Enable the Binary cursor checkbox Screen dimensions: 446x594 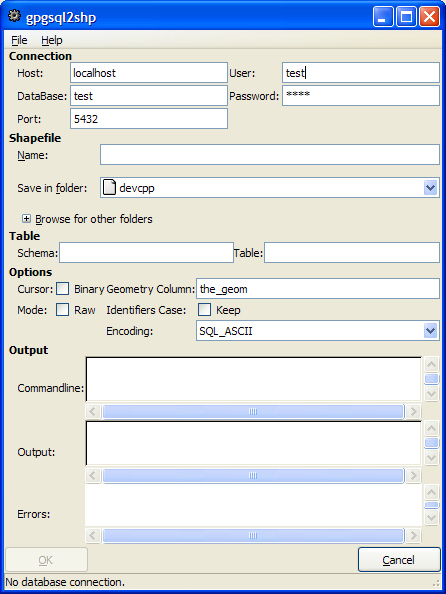coord(63,289)
